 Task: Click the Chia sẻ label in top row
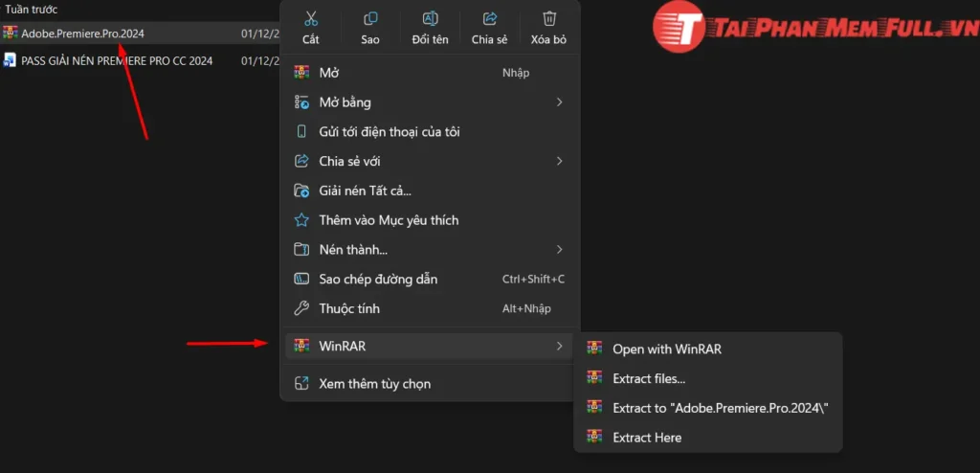tap(490, 39)
